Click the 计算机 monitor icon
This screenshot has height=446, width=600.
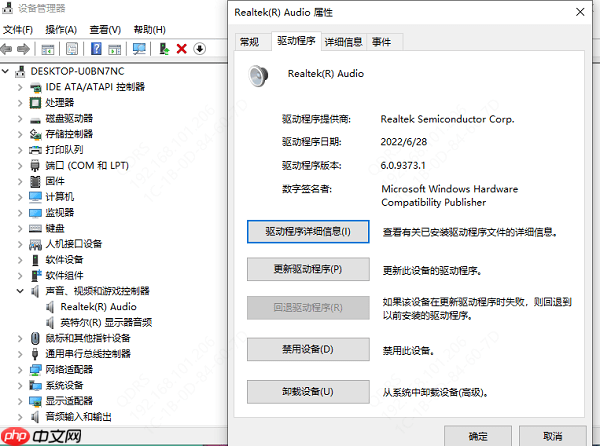[x=35, y=197]
